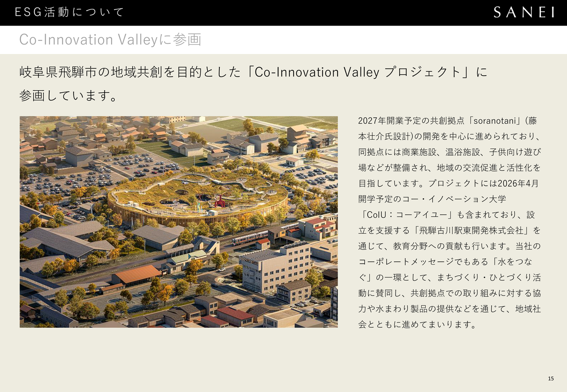This screenshot has width=567, height=392.
Task: Click the page number 15
Action: click(x=551, y=378)
